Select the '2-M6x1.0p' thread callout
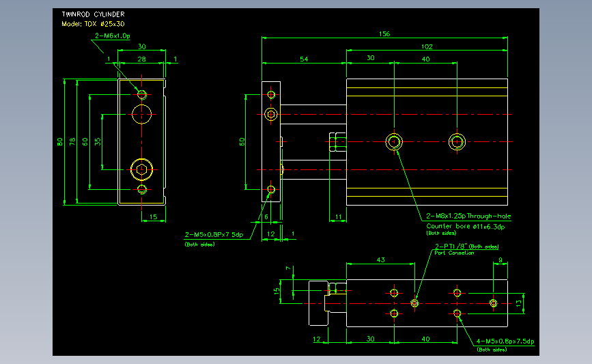Viewport: 592px width, 364px height. tap(112, 36)
